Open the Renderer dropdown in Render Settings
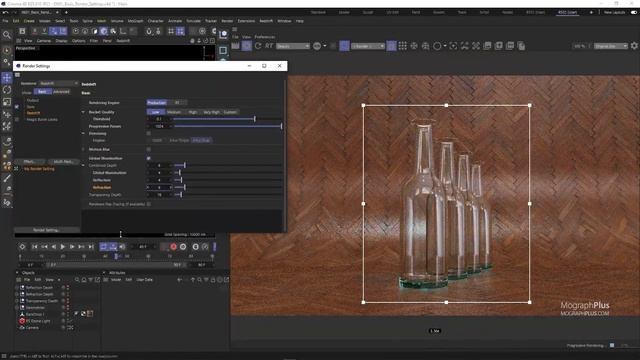The height and width of the screenshot is (360, 640). (58, 83)
